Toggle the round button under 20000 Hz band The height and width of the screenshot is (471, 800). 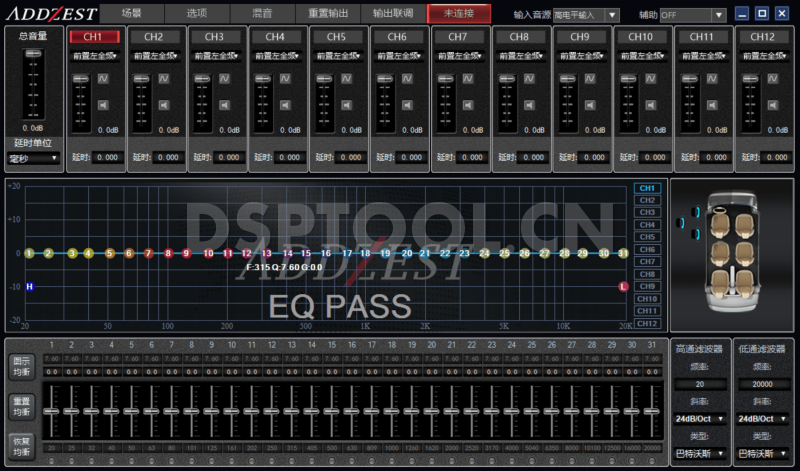tap(652, 461)
